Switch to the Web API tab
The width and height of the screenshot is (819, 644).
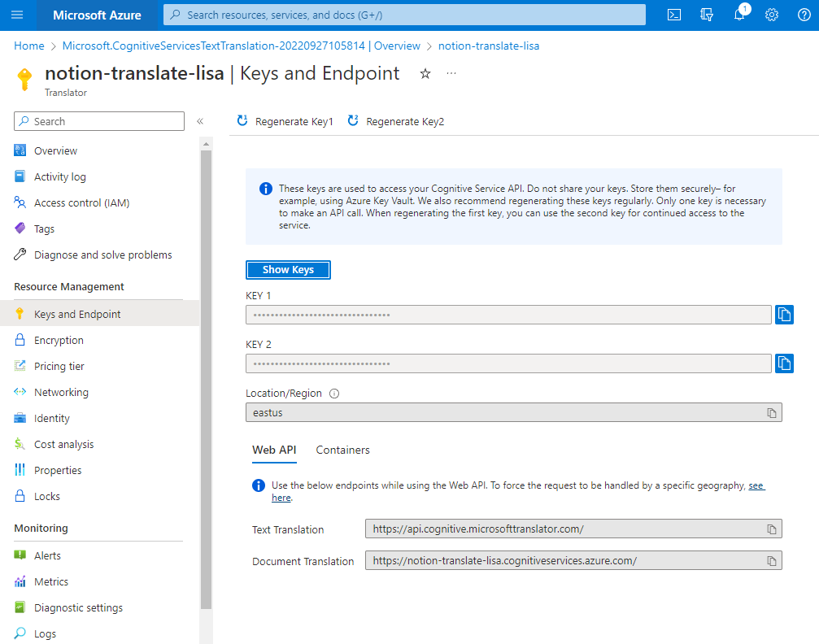click(274, 450)
